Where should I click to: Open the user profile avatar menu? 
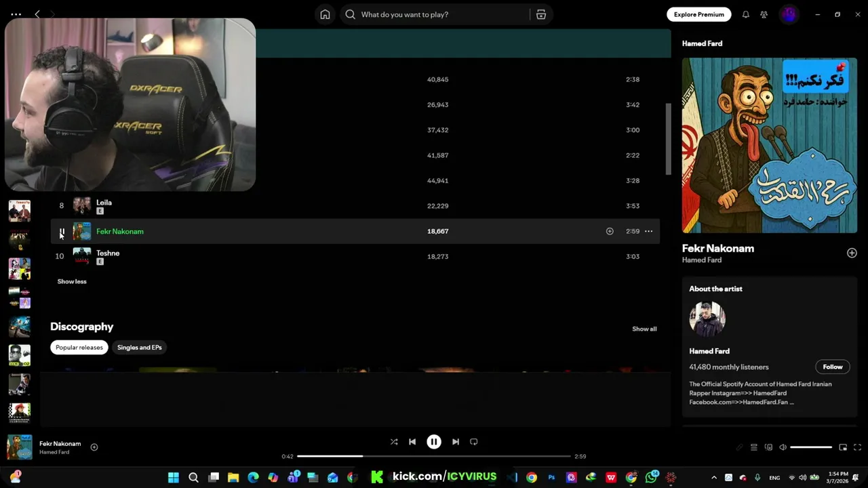[789, 14]
